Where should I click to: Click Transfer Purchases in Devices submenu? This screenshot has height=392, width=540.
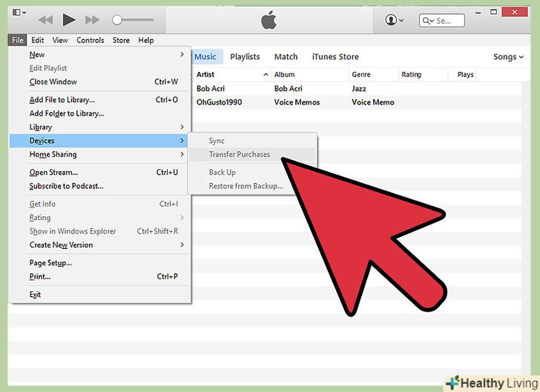(252, 155)
